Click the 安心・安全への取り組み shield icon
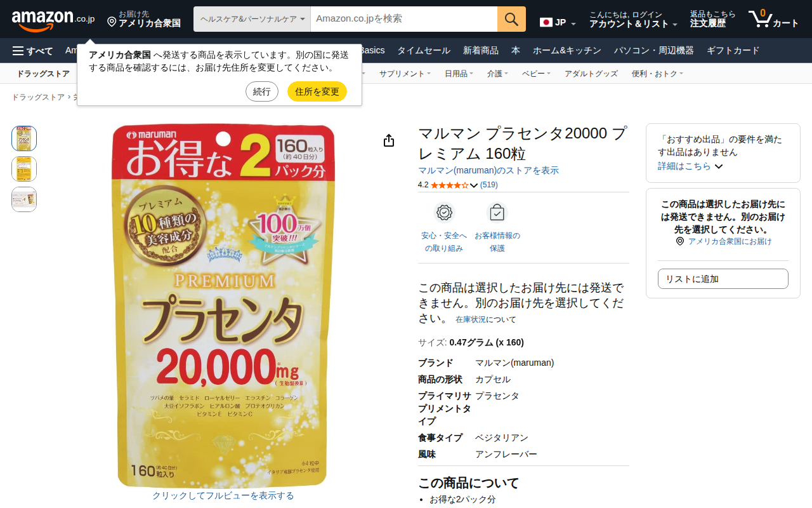The width and height of the screenshot is (812, 508). [x=444, y=212]
